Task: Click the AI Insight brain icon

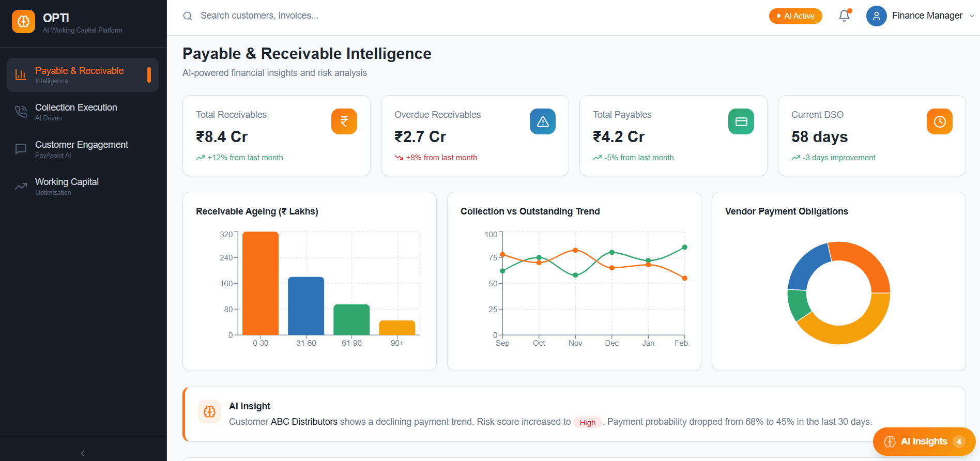Action: tap(209, 411)
